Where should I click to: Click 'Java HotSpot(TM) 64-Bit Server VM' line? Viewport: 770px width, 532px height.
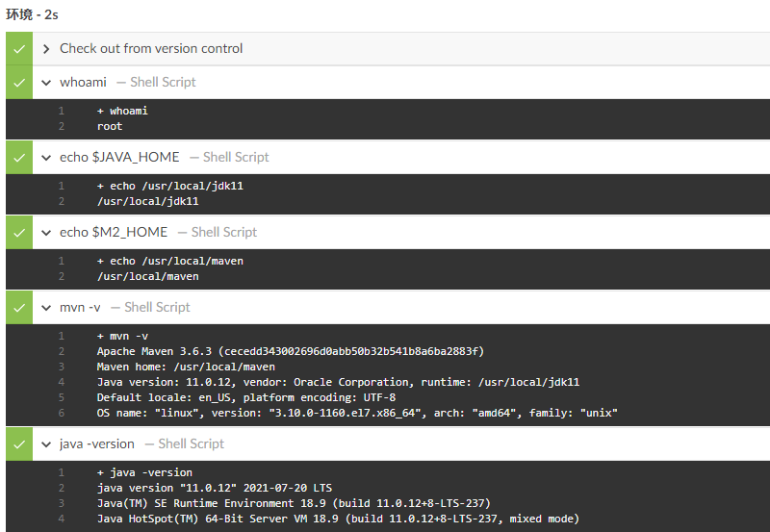click(x=338, y=519)
